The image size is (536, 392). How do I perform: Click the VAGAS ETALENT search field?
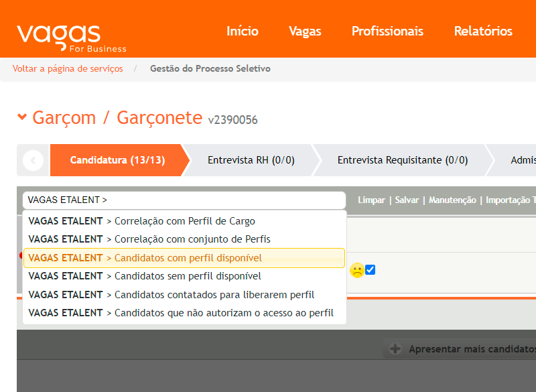coord(184,200)
